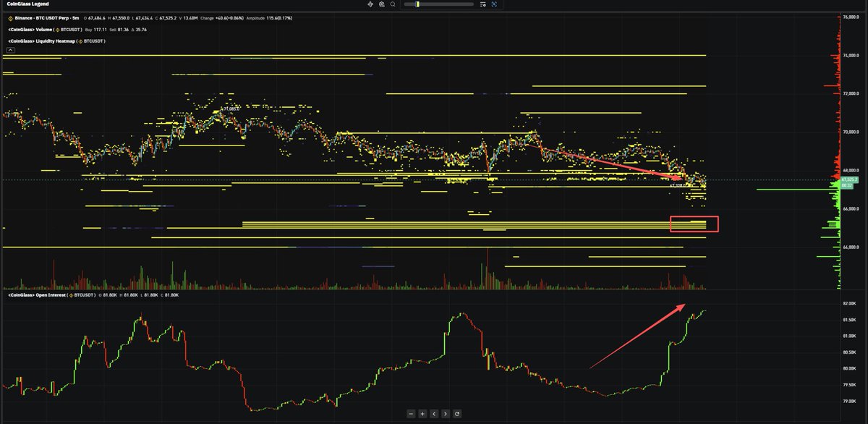Jump forward with the right arrow button
Image resolution: width=868 pixels, height=424 pixels.
[444, 413]
